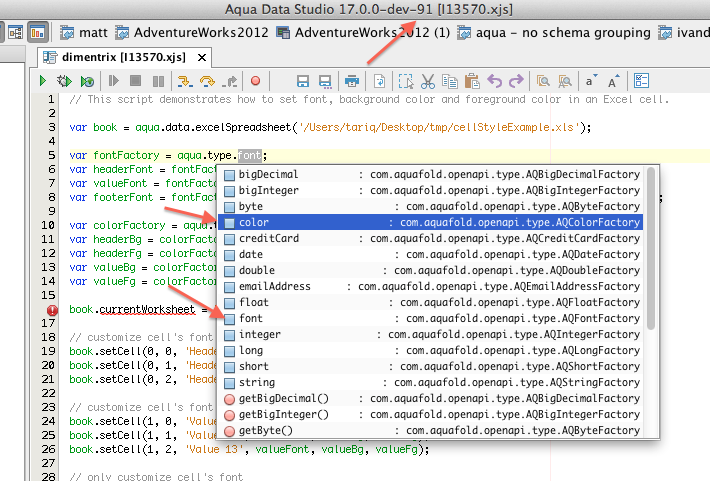Select 'creditCard' in the autocomplete list

(430, 238)
